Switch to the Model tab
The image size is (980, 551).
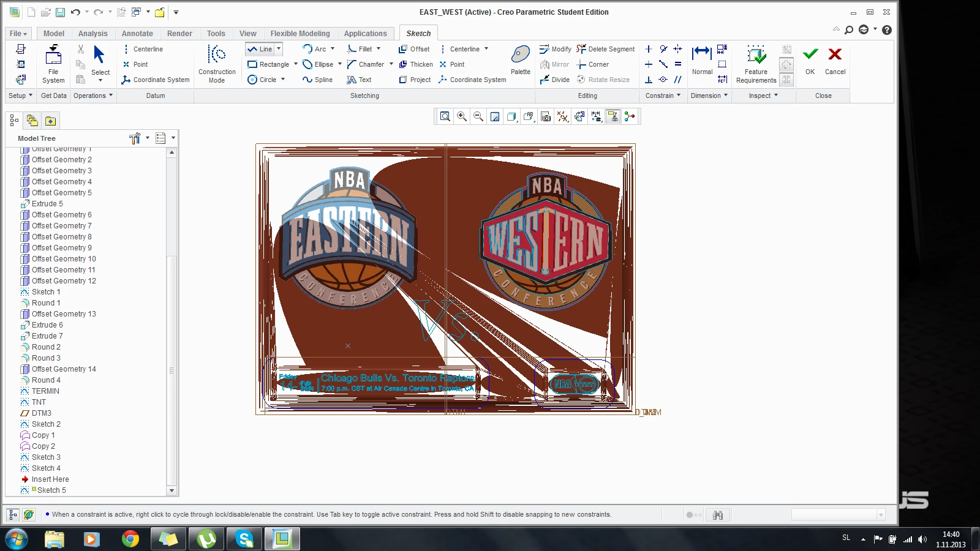coord(54,34)
